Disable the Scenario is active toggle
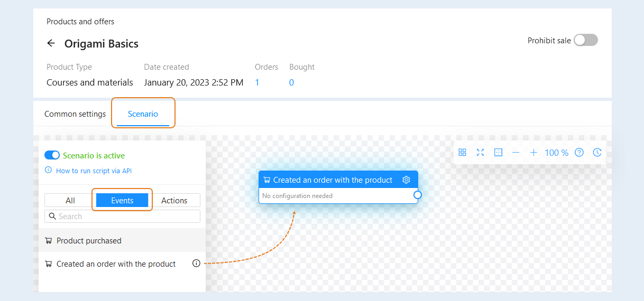The image size is (644, 301). click(x=52, y=155)
